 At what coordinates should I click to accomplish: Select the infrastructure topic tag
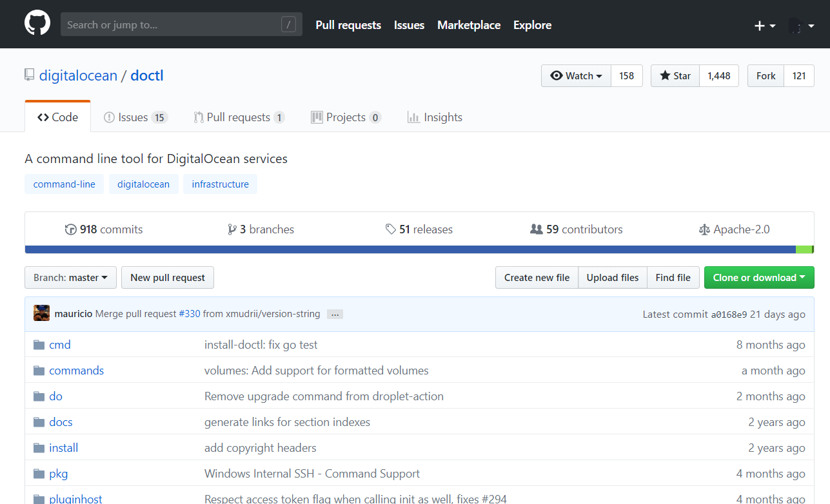pos(220,184)
